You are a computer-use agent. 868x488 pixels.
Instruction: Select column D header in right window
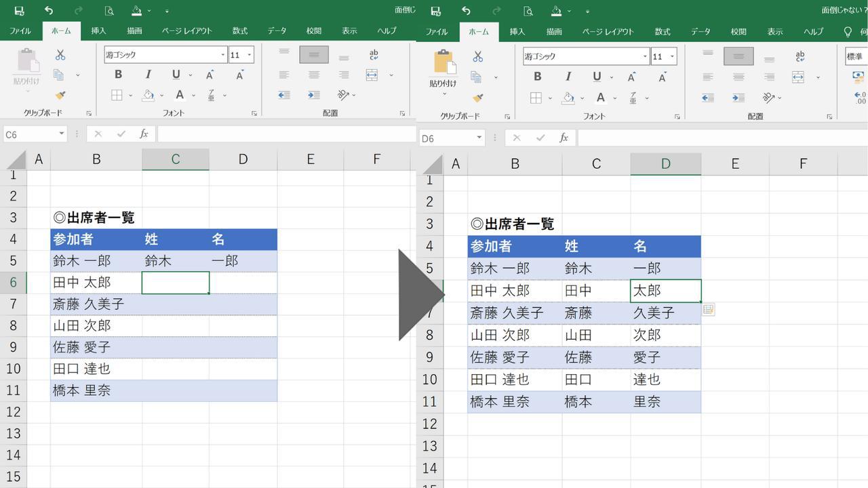[x=666, y=163]
